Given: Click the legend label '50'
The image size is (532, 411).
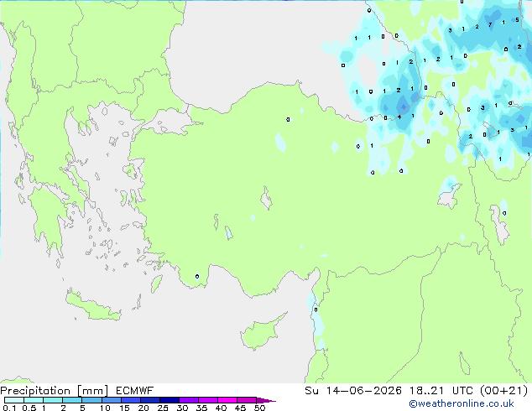Looking at the screenshot, I should point(259,408).
